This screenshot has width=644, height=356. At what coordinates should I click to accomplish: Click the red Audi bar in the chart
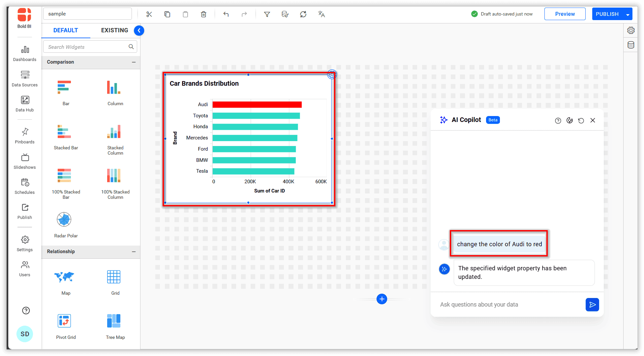[257, 104]
